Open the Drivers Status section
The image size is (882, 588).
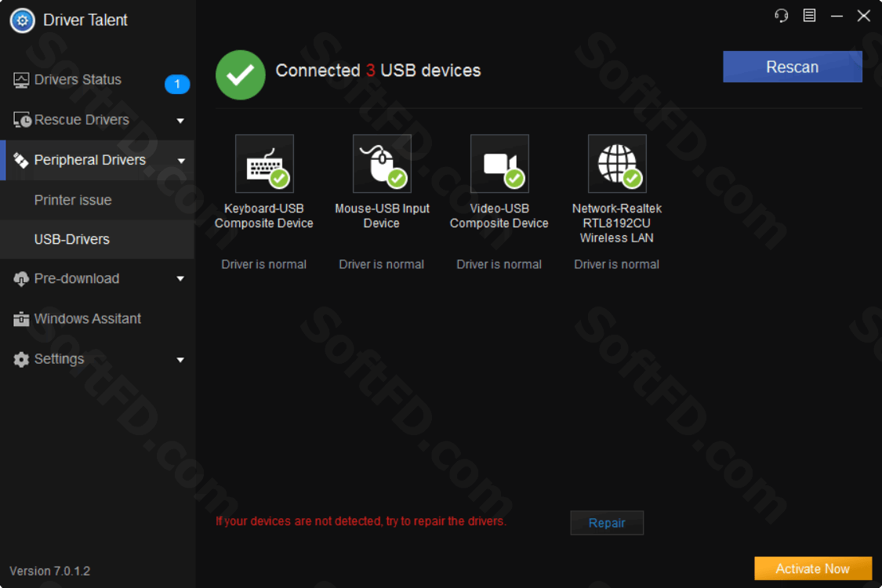pyautogui.click(x=96, y=80)
